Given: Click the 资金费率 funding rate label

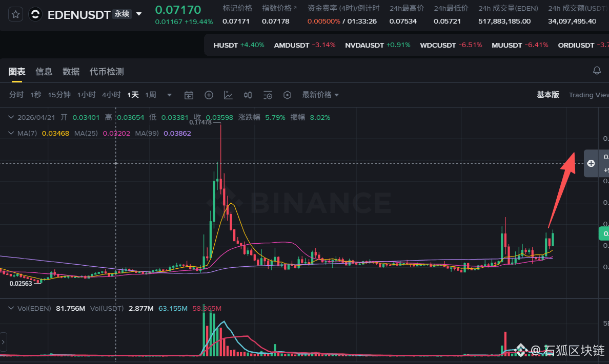Looking at the screenshot, I should [343, 8].
